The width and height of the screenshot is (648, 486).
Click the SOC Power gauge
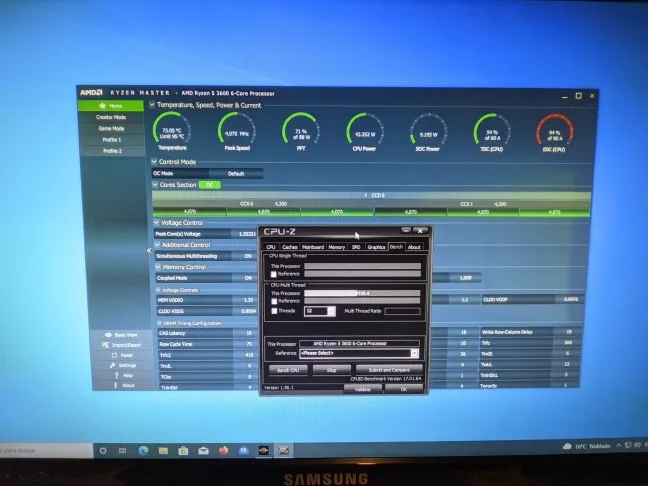pos(428,133)
